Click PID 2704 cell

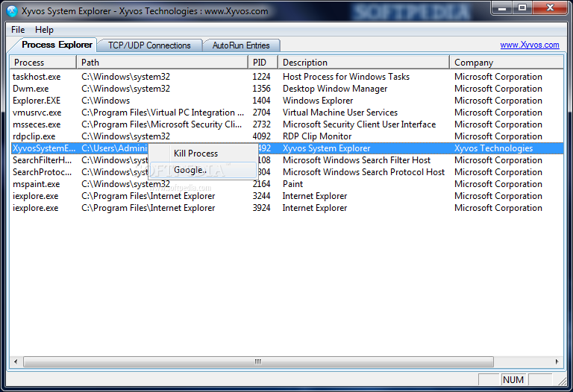(261, 113)
